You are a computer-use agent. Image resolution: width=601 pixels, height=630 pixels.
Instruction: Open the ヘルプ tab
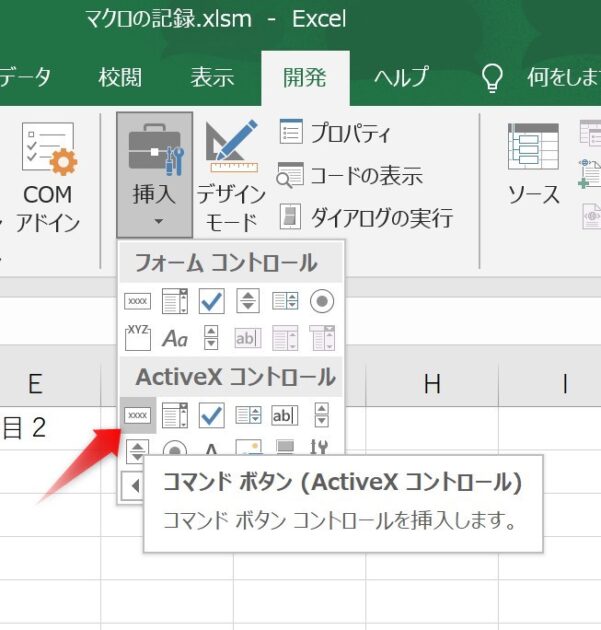[x=401, y=77]
